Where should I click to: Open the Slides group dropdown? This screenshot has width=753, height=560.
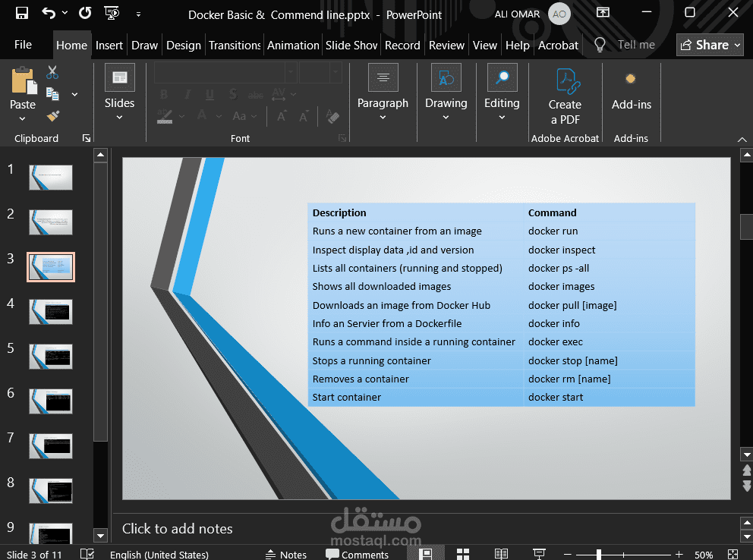(x=120, y=92)
